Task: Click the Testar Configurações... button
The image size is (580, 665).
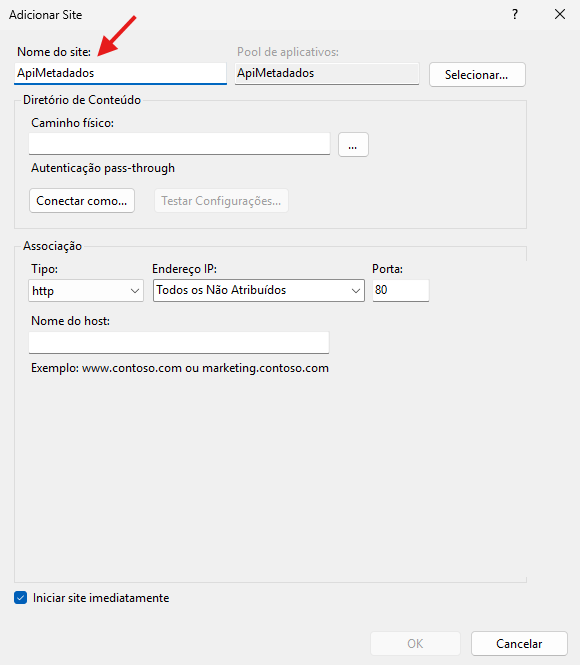Action: pyautogui.click(x=221, y=201)
